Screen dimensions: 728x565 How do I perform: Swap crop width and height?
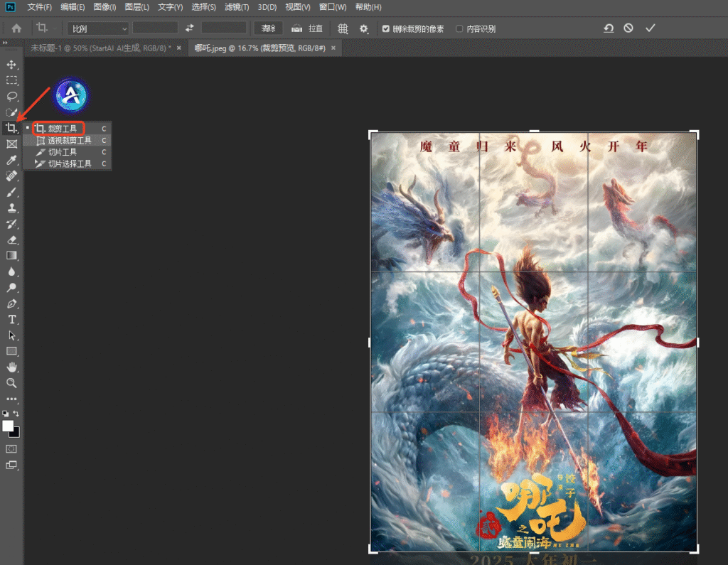coord(189,28)
